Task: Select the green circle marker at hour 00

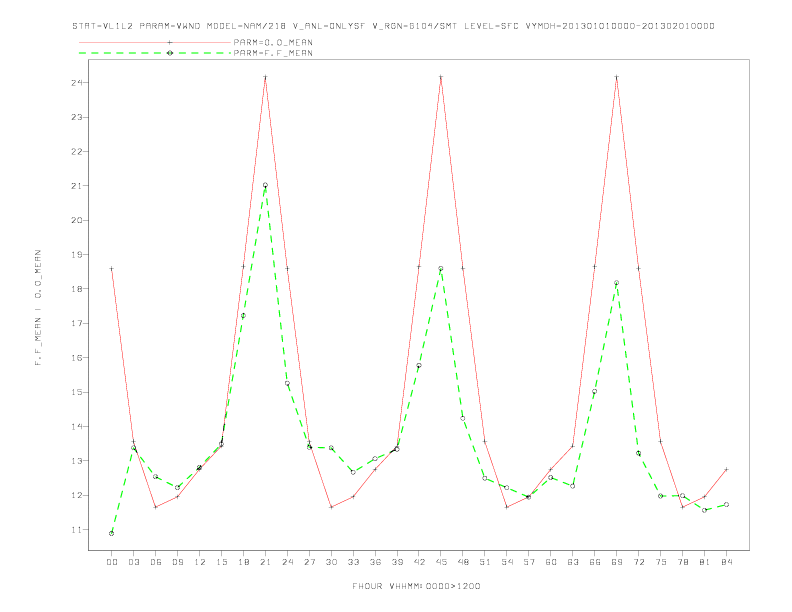Action: point(112,533)
